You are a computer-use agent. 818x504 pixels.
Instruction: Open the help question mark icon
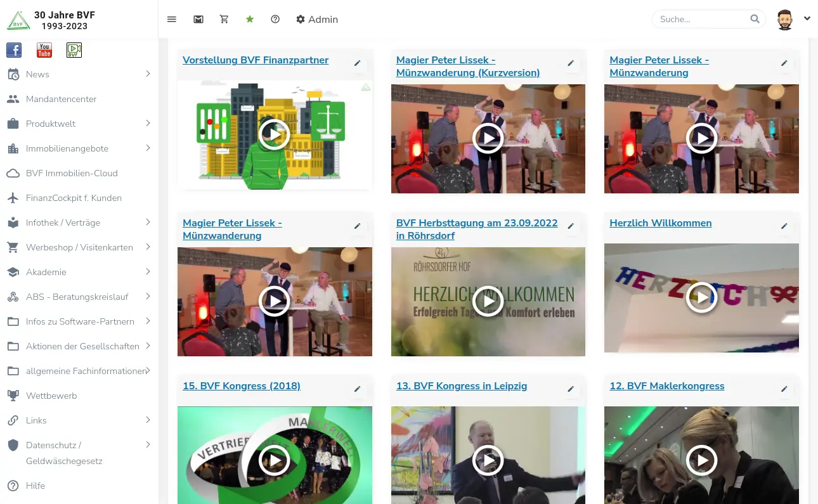point(275,19)
